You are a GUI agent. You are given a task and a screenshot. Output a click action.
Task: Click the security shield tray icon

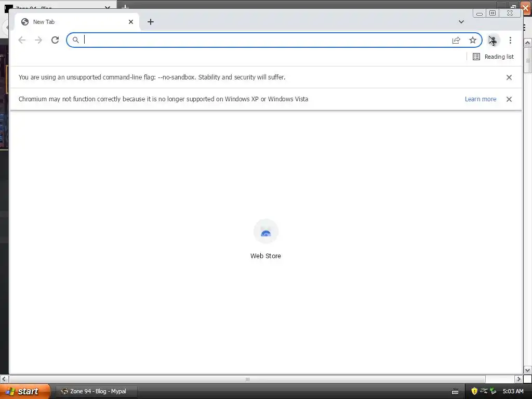click(x=474, y=391)
